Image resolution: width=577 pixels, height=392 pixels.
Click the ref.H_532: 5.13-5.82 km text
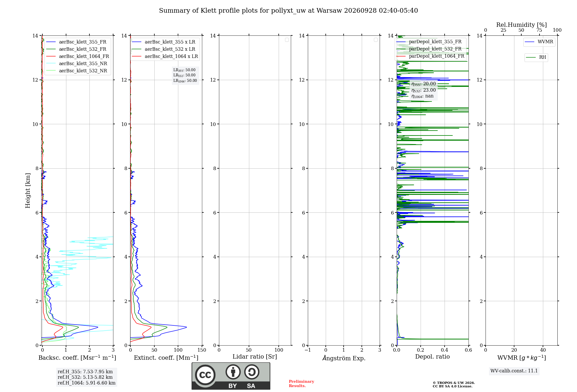coord(85,377)
